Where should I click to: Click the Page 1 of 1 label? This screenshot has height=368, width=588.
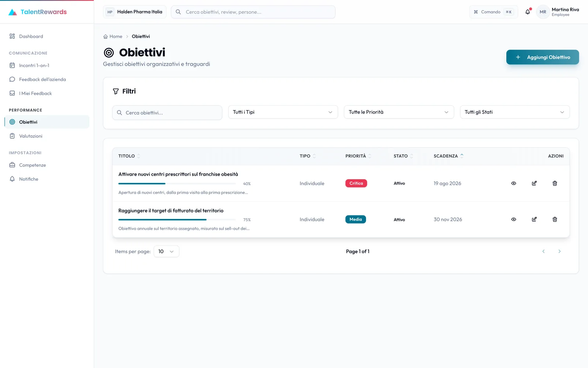(358, 251)
